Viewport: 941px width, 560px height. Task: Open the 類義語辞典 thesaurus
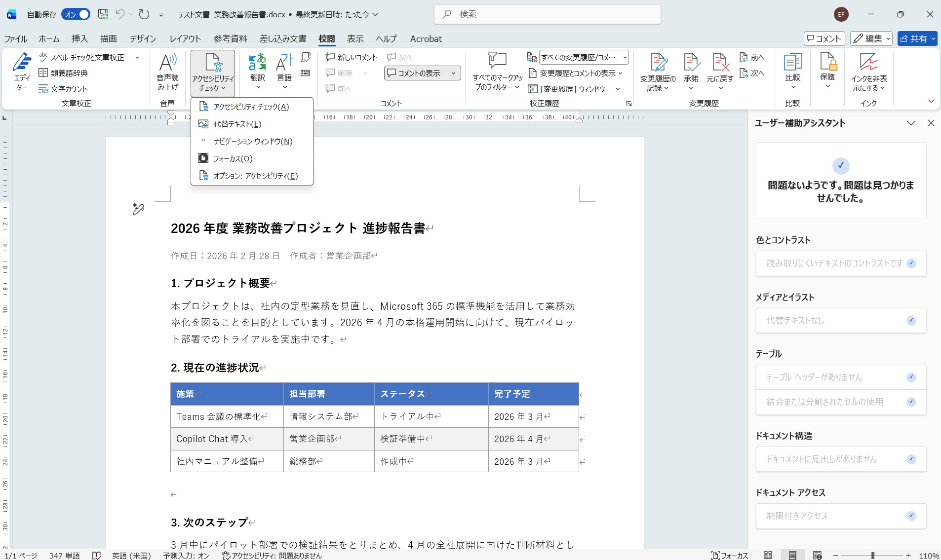click(65, 73)
